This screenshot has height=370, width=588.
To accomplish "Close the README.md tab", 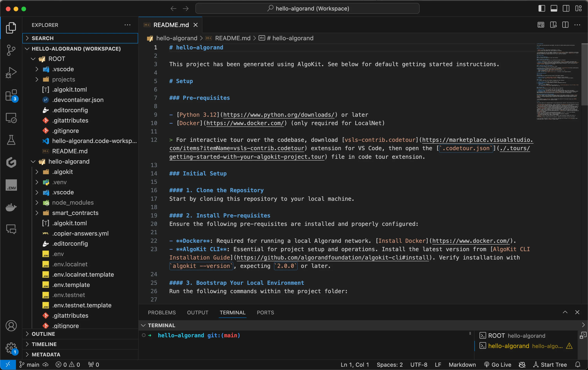I will 196,25.
